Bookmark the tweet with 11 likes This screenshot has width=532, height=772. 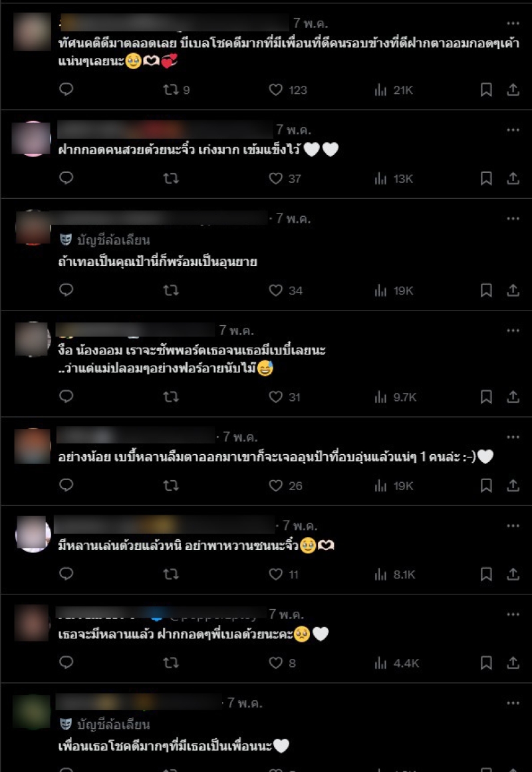(x=486, y=574)
